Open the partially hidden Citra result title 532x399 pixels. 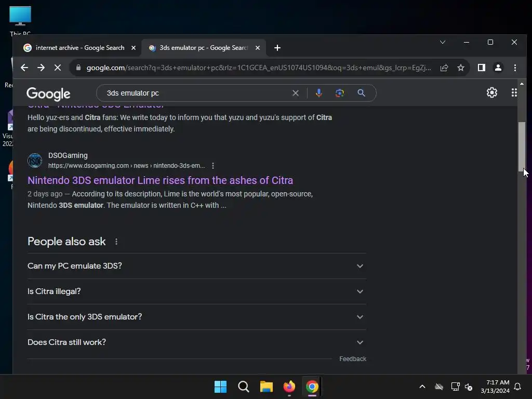click(96, 107)
